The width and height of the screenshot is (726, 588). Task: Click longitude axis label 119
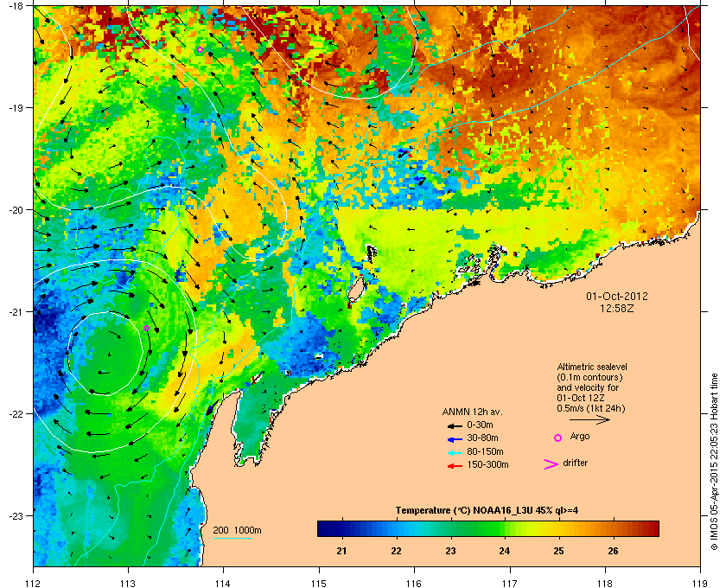click(700, 584)
